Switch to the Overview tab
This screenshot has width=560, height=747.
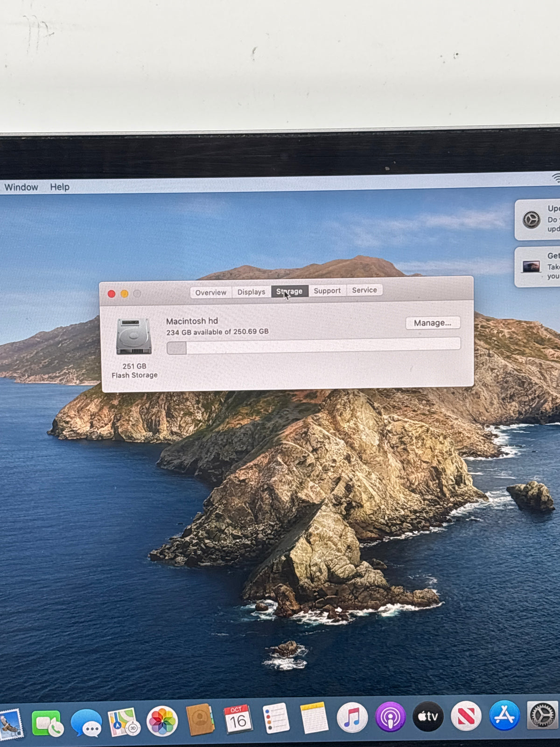(211, 292)
